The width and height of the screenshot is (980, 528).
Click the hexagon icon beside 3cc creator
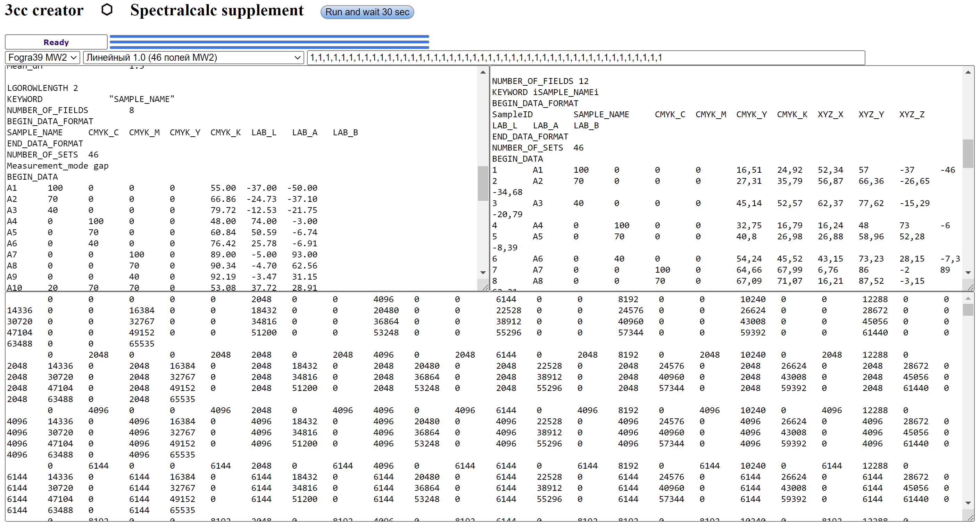click(x=107, y=10)
